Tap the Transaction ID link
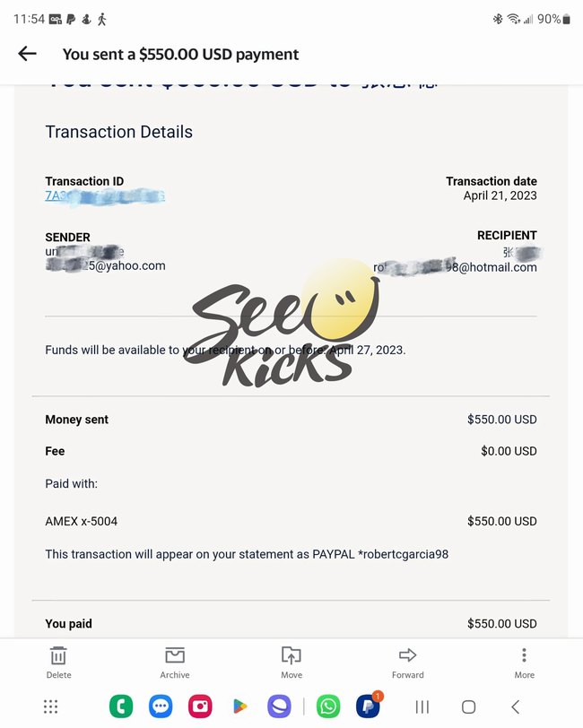The height and width of the screenshot is (728, 583). tap(104, 195)
